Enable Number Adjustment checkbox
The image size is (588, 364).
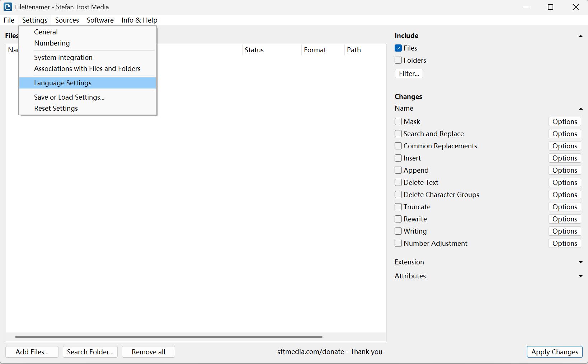coord(398,243)
